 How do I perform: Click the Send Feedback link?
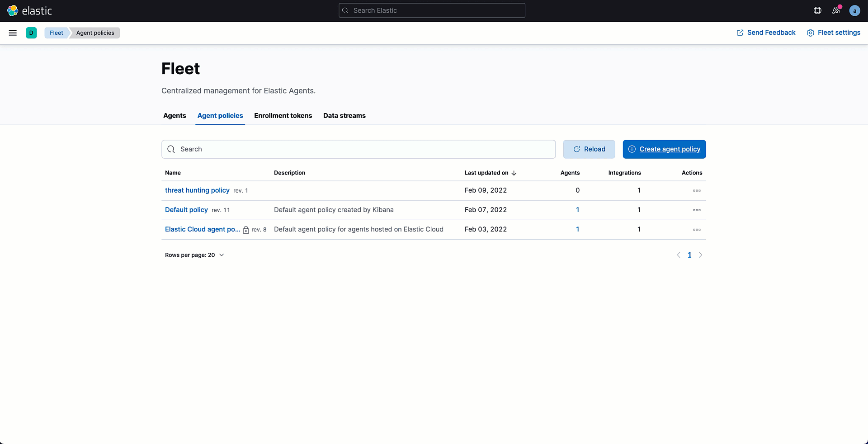coord(766,33)
